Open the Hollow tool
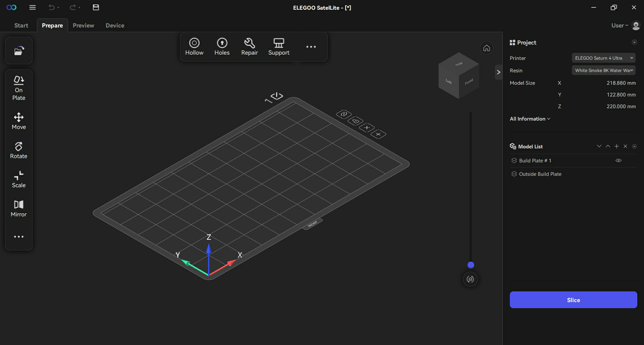This screenshot has width=644, height=345. coord(194,47)
